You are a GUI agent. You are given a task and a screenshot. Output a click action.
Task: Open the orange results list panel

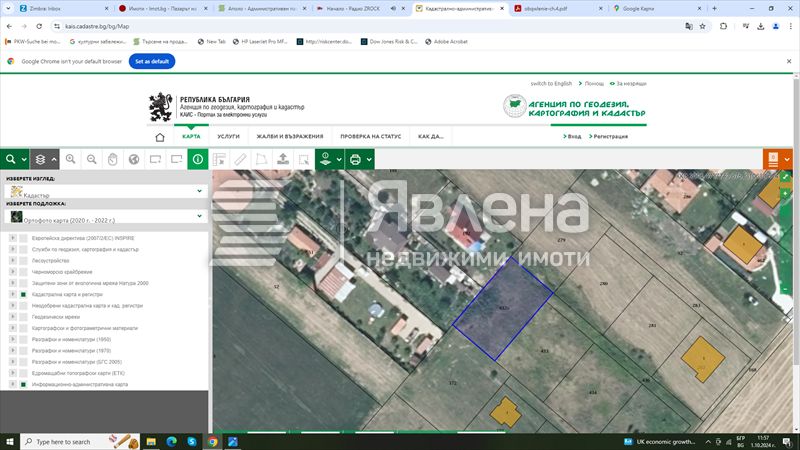[773, 160]
